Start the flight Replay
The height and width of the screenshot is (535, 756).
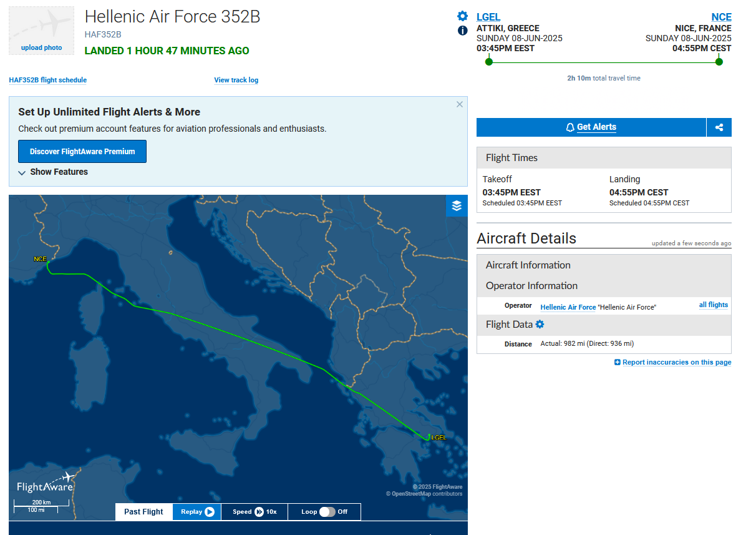pyautogui.click(x=197, y=512)
